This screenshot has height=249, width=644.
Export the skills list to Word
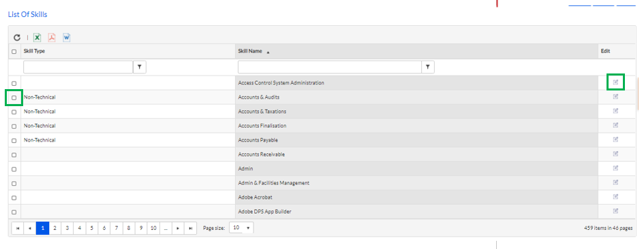[x=67, y=37]
